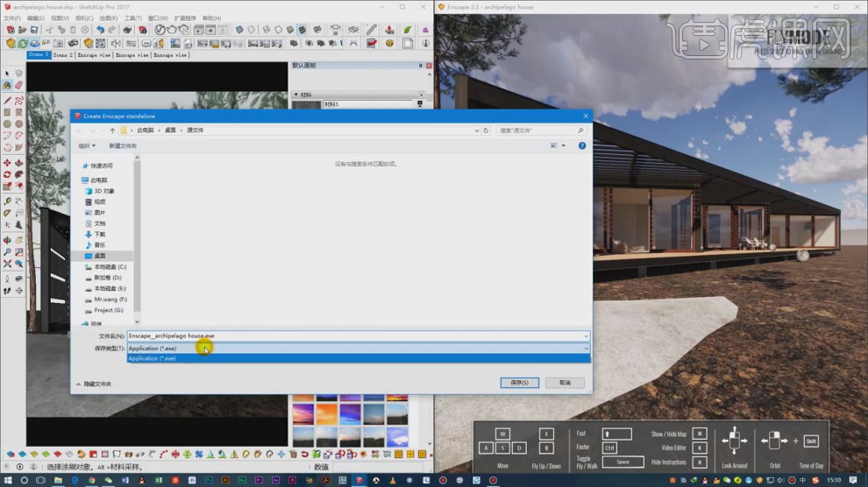868x487 pixels.
Task: Click the file name input field
Action: point(354,335)
